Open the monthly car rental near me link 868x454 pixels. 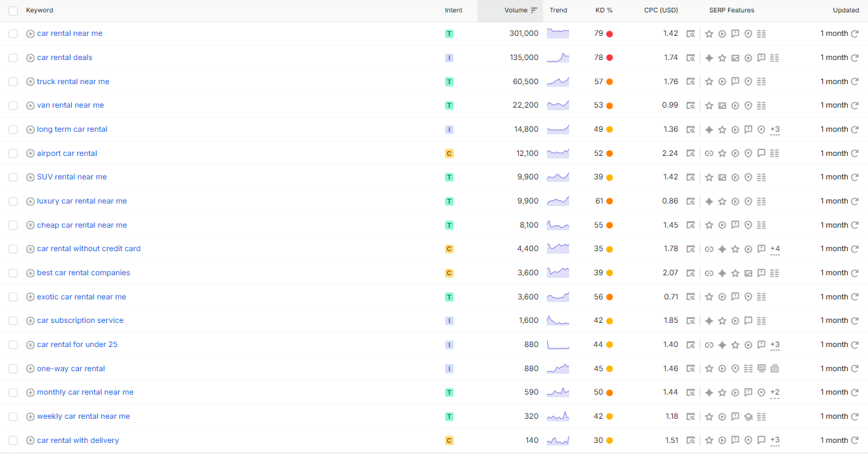click(85, 392)
